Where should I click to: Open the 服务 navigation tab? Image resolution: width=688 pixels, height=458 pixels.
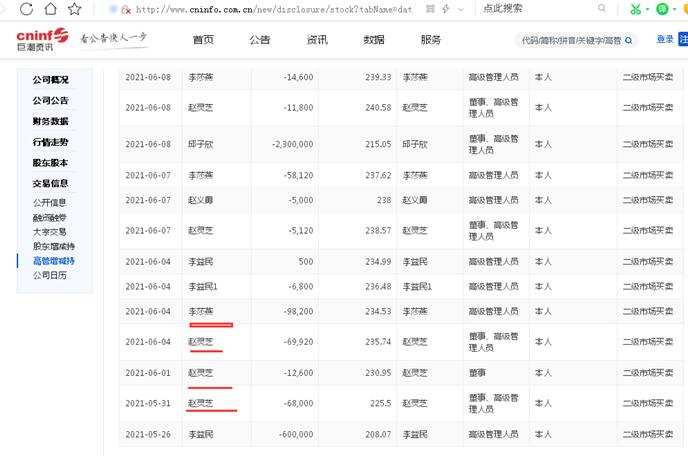click(x=430, y=40)
